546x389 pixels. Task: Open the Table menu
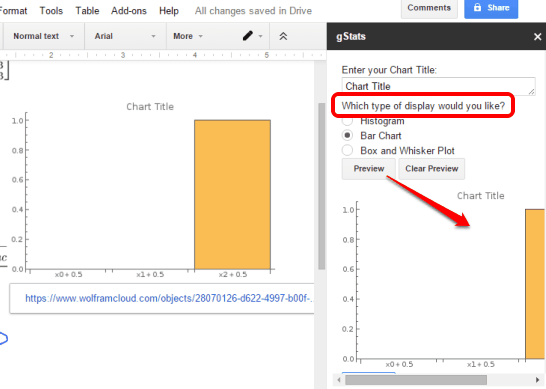point(87,11)
